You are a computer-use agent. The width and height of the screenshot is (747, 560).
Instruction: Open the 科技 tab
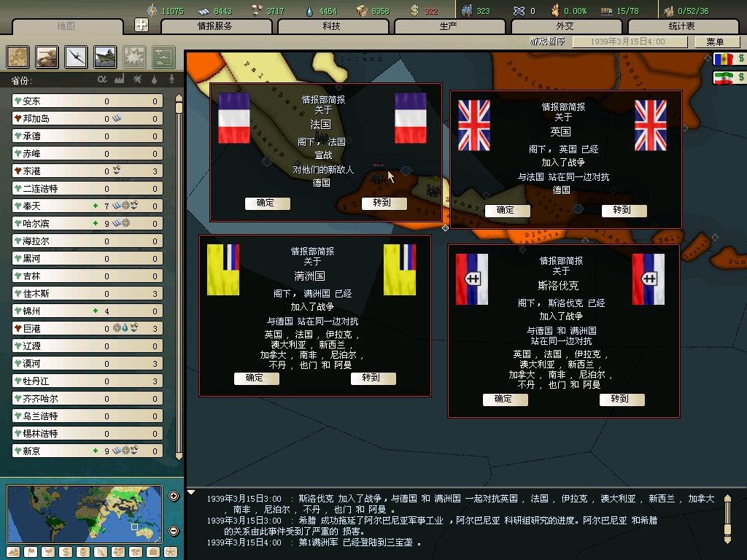332,26
